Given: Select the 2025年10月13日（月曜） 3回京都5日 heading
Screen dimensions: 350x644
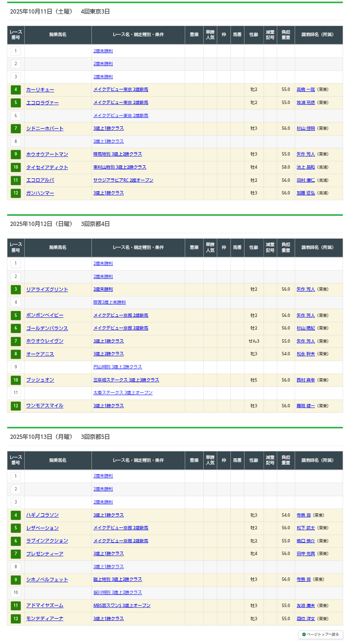Looking at the screenshot, I should pyautogui.click(x=60, y=436).
